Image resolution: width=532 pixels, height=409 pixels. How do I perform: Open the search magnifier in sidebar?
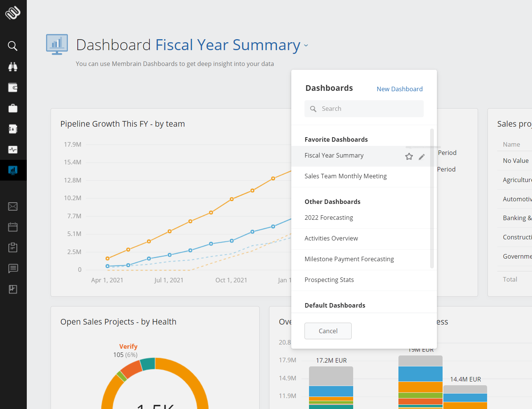pyautogui.click(x=13, y=46)
